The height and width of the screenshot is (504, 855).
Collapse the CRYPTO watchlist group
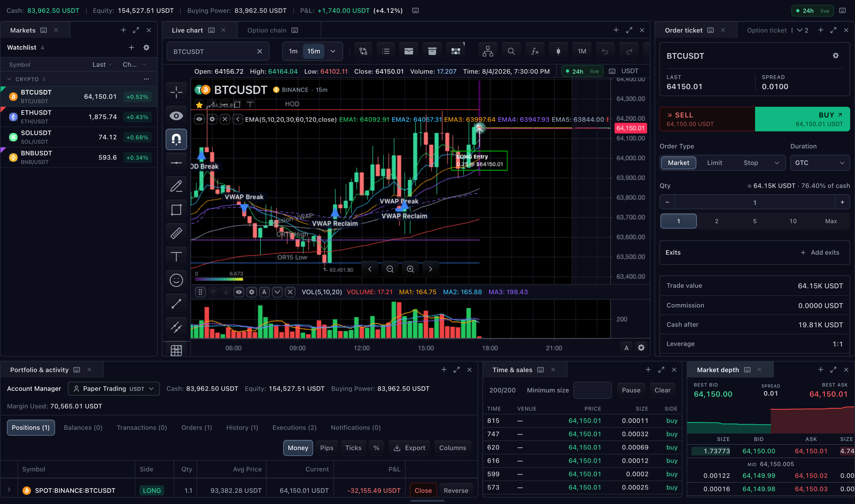pyautogui.click(x=9, y=79)
